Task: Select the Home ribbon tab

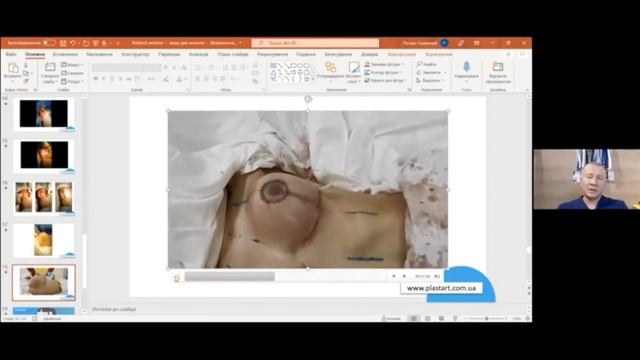Action: (x=35, y=54)
